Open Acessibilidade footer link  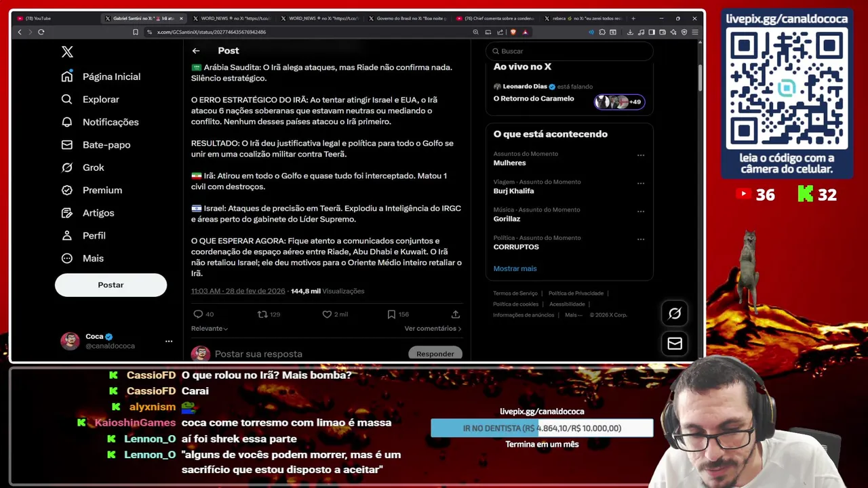567,304
